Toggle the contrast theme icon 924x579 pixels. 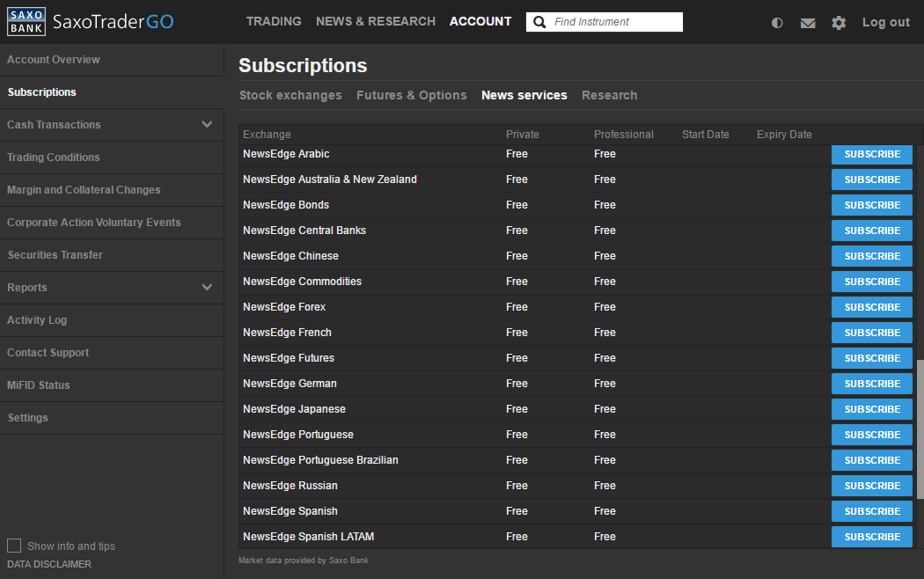click(777, 23)
